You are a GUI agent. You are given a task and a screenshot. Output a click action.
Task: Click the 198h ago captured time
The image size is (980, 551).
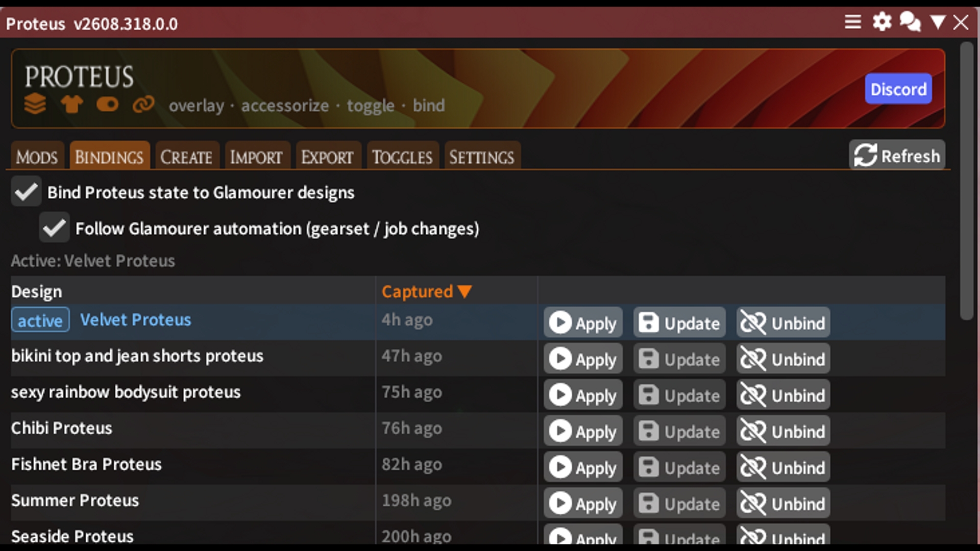coord(416,500)
